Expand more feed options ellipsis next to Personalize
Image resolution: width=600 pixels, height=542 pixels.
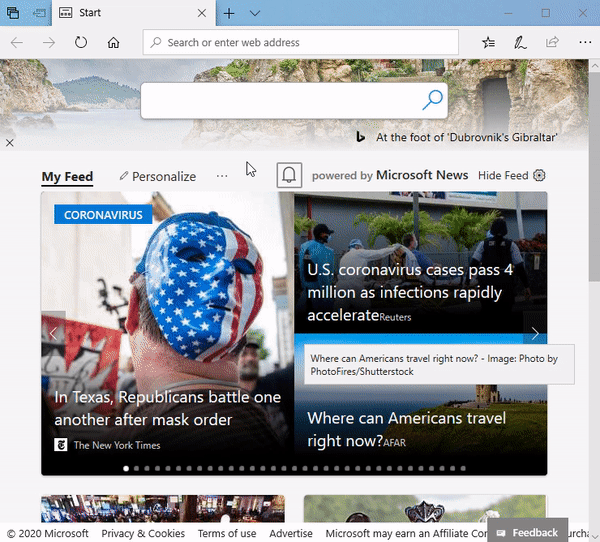coord(222,176)
